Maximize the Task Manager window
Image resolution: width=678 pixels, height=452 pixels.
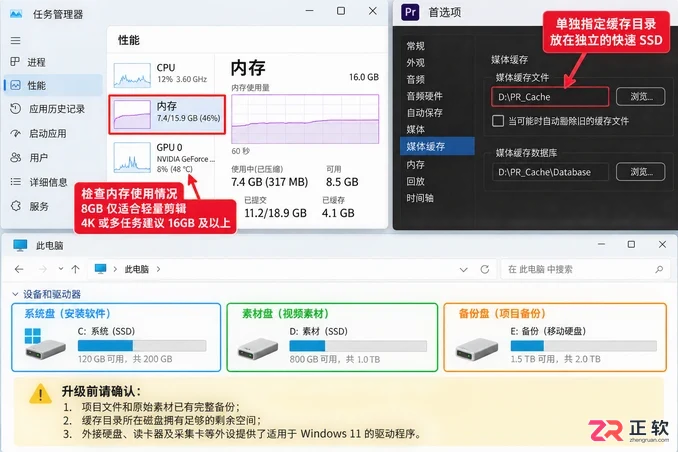341,11
